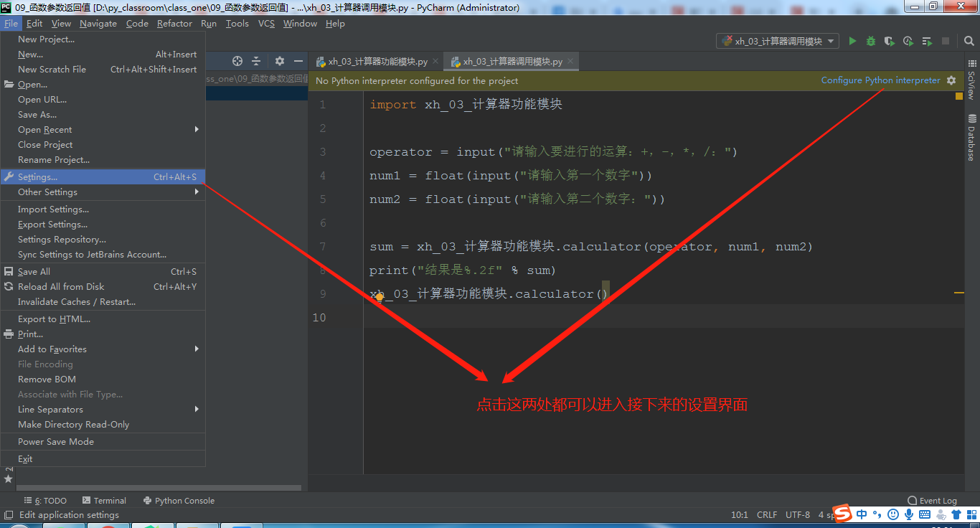Open the Database side panel tab
The width and height of the screenshot is (980, 528).
tap(971, 138)
